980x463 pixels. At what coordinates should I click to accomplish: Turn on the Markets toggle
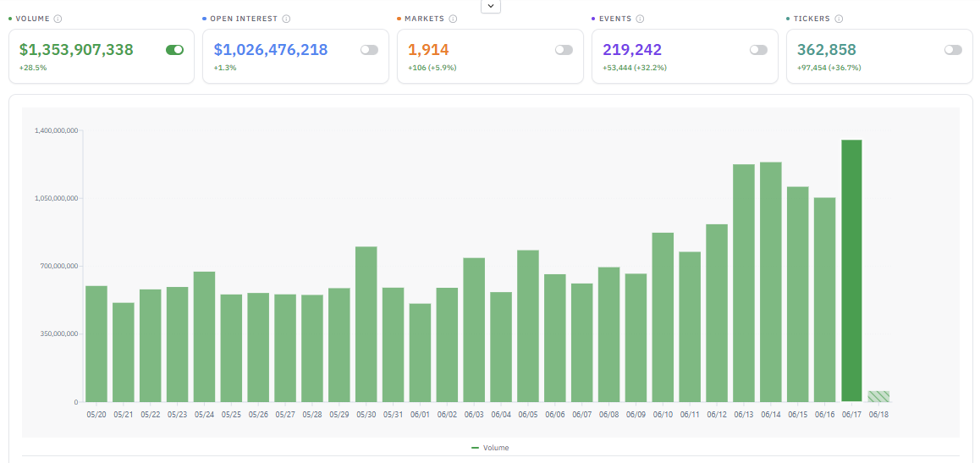pos(564,50)
